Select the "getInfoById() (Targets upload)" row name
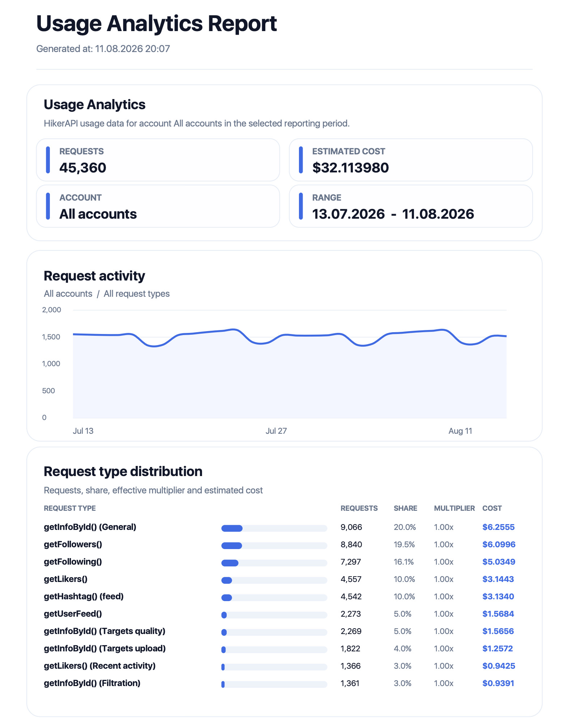Viewport: 569px width, 728px height. click(105, 648)
